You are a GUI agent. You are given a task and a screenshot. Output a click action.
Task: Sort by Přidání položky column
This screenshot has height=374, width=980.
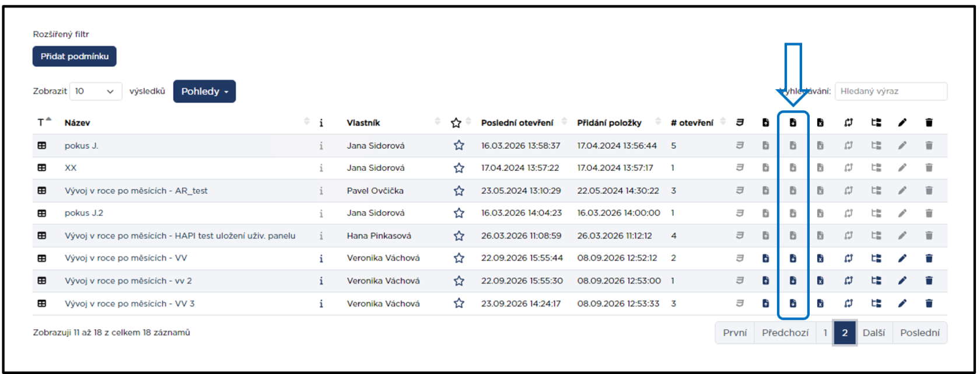[x=610, y=123]
